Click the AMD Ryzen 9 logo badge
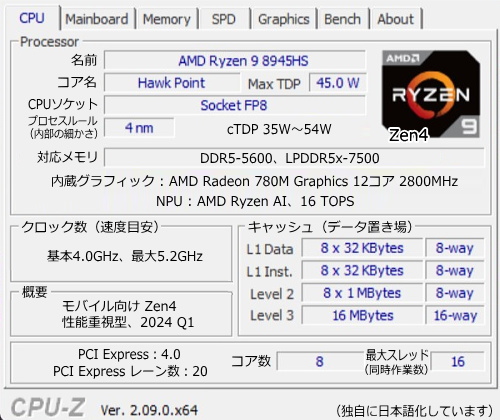 click(x=431, y=94)
